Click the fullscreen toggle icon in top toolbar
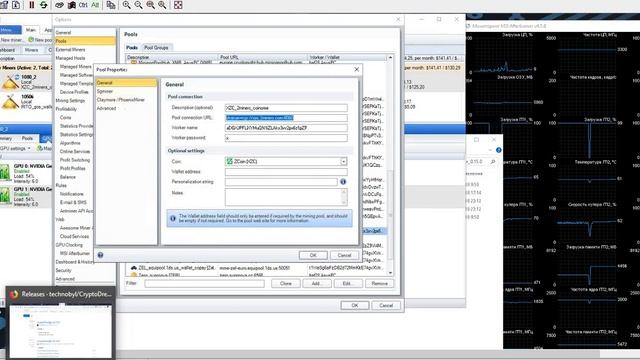The width and height of the screenshot is (640, 360). click(x=178, y=5)
